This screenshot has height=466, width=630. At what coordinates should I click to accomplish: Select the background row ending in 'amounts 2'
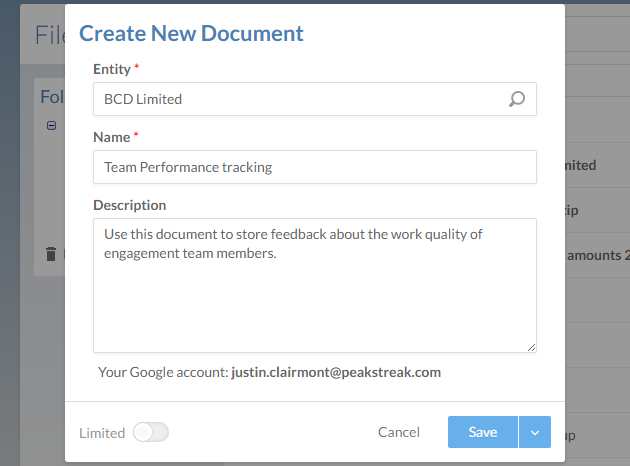597,255
